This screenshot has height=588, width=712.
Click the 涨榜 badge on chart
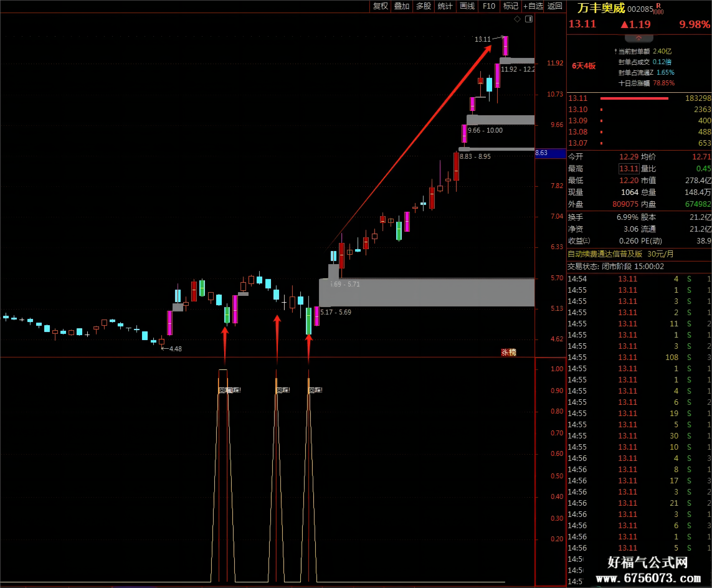508,353
